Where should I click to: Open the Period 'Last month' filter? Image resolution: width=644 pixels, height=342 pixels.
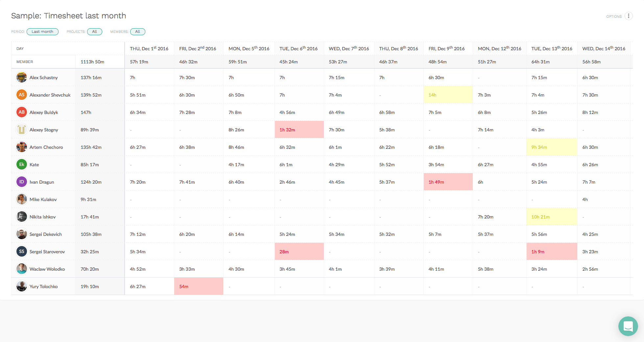click(x=42, y=32)
